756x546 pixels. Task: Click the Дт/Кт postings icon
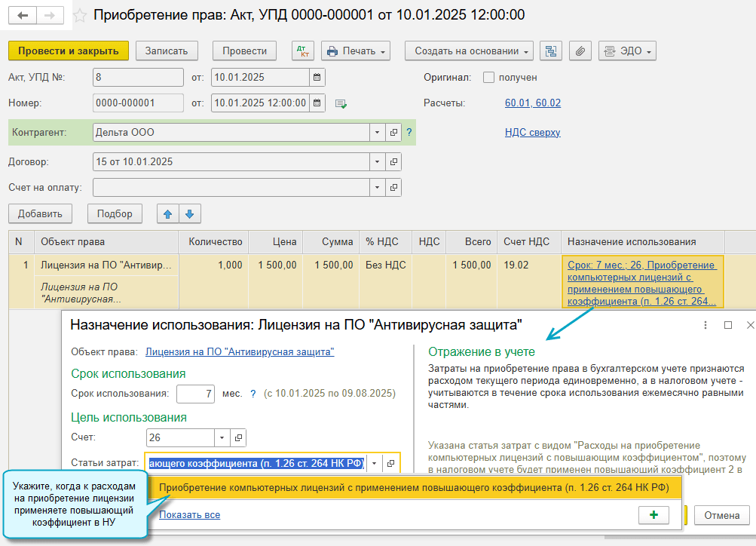[x=303, y=51]
